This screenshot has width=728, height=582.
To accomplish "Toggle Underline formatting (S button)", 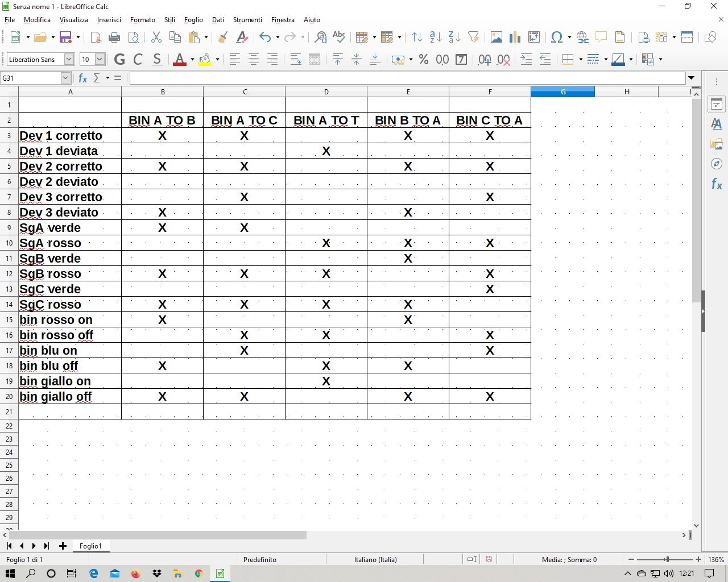I will coord(157,60).
